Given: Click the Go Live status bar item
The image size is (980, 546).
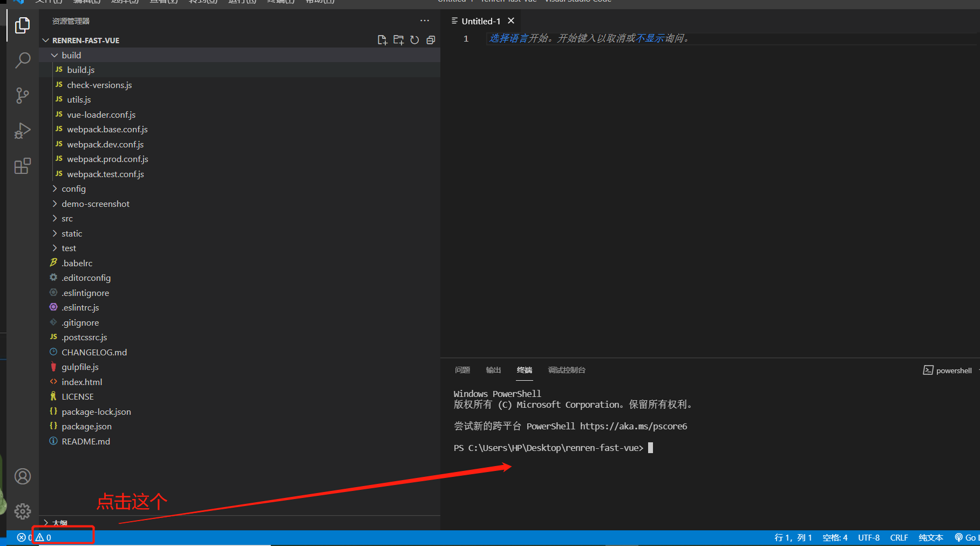Looking at the screenshot, I should (x=967, y=538).
